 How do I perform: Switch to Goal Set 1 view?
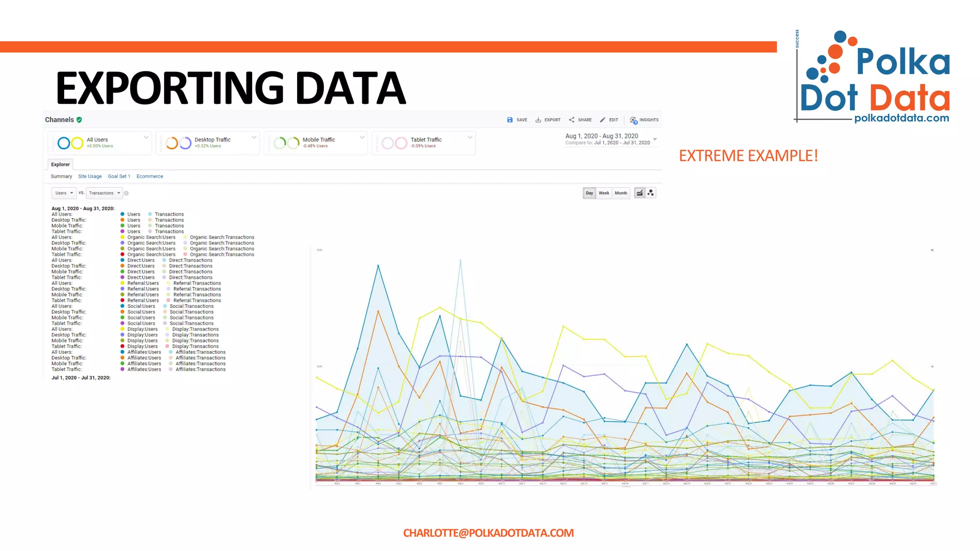point(119,176)
